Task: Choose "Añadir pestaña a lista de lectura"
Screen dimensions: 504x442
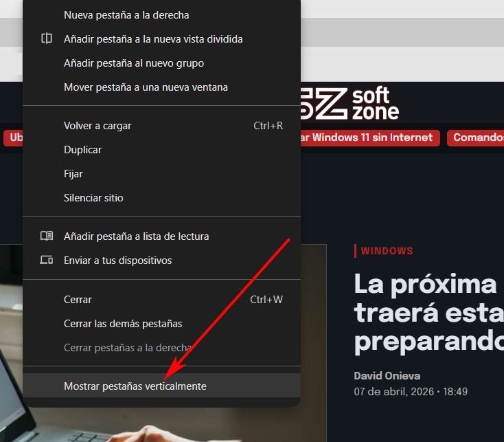Action: [161, 236]
